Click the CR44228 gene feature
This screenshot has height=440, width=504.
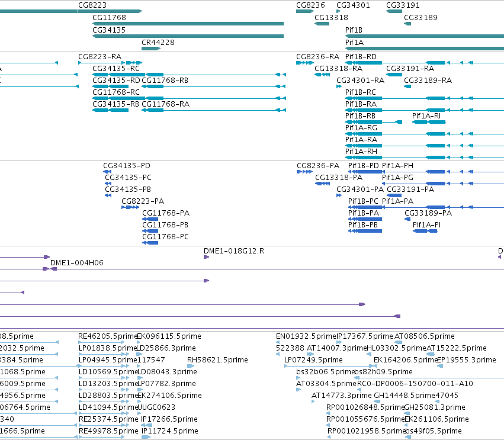pos(151,49)
